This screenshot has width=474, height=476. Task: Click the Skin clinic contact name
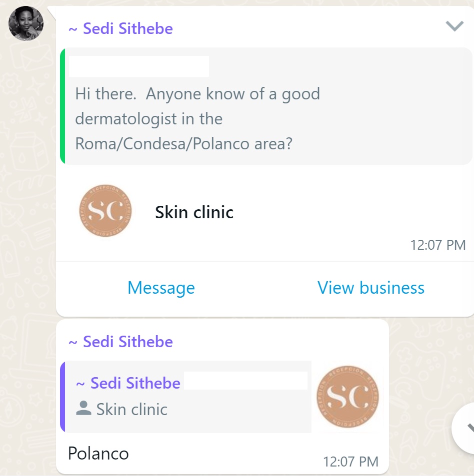tap(194, 212)
